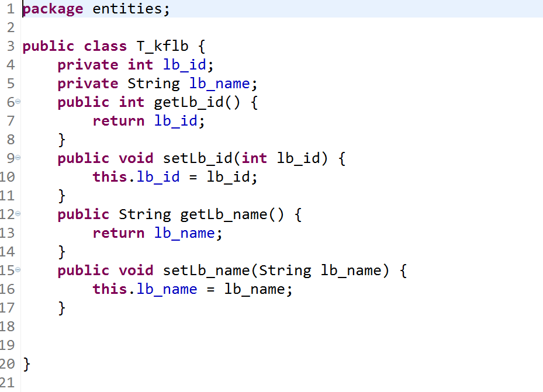Click line number 20 in gutter
This screenshot has height=392, width=543.
7,363
